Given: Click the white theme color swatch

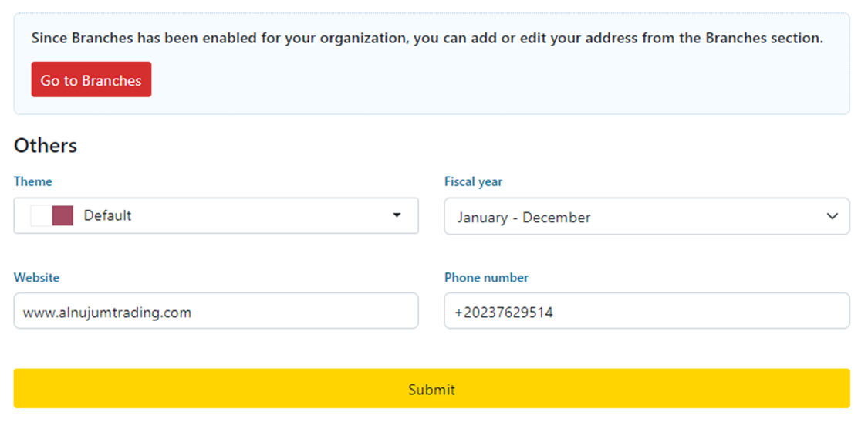Looking at the screenshot, I should tap(41, 216).
